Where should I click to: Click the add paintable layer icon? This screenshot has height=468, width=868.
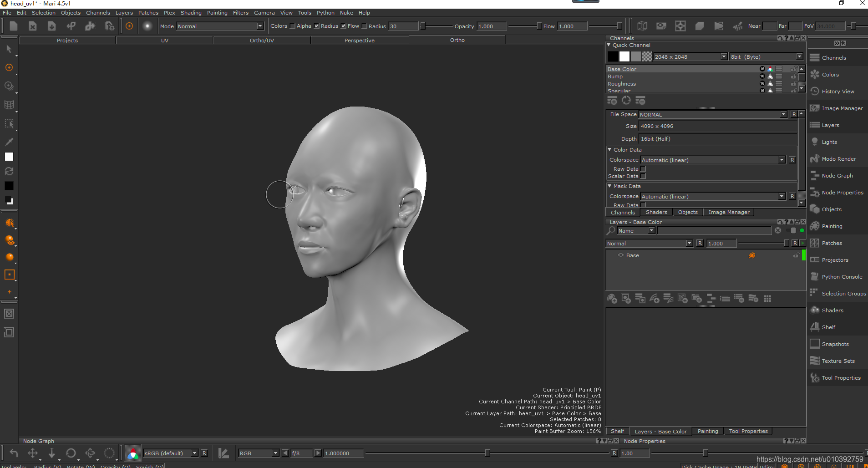point(612,299)
